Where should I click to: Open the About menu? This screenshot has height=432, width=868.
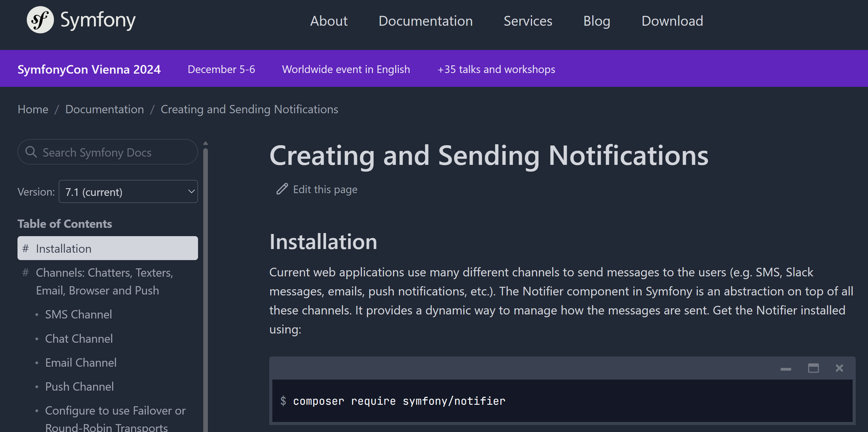pyautogui.click(x=329, y=21)
